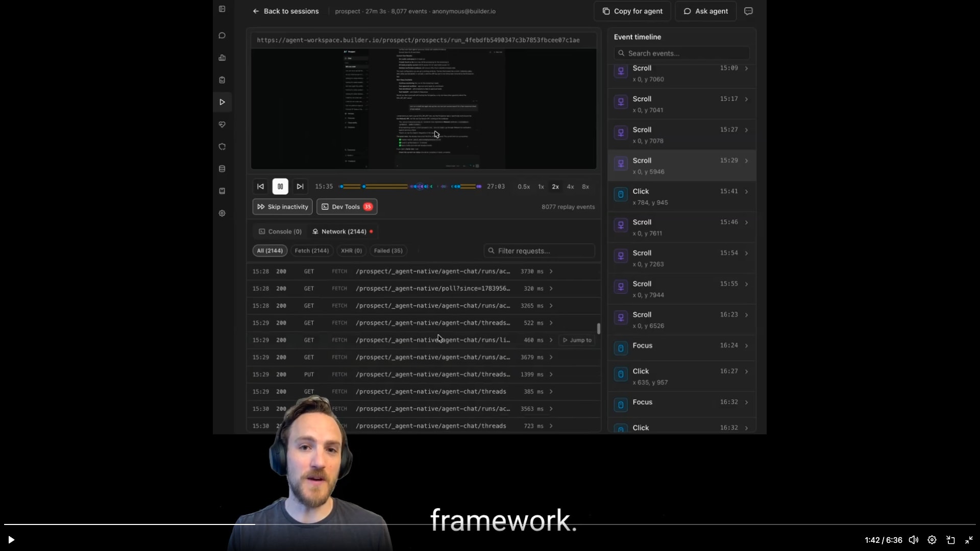980x551 pixels.
Task: Set replay speed to 1x
Action: 541,187
